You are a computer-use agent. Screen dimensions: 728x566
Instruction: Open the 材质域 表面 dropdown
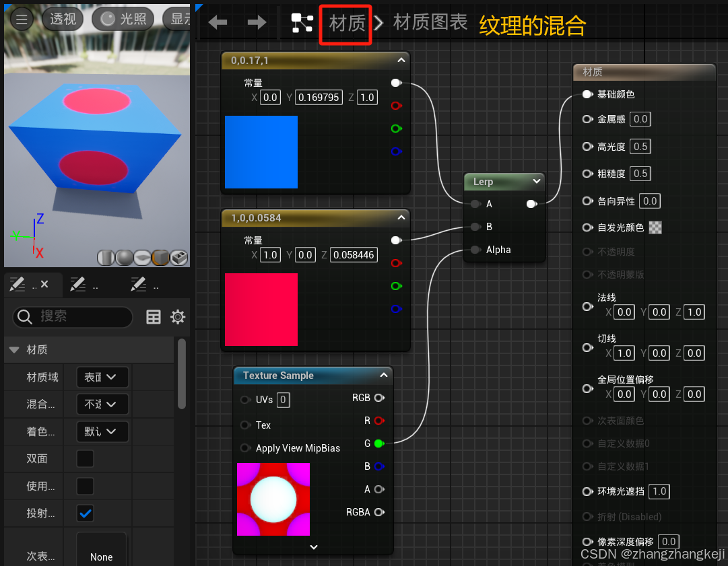[102, 377]
